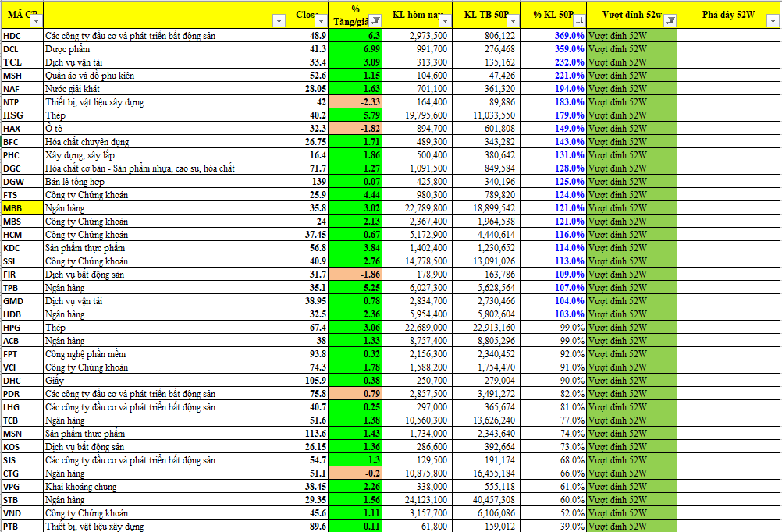The width and height of the screenshot is (782, 532).
Task: Click the sort arrow icon on % KL 50P
Action: (x=580, y=22)
